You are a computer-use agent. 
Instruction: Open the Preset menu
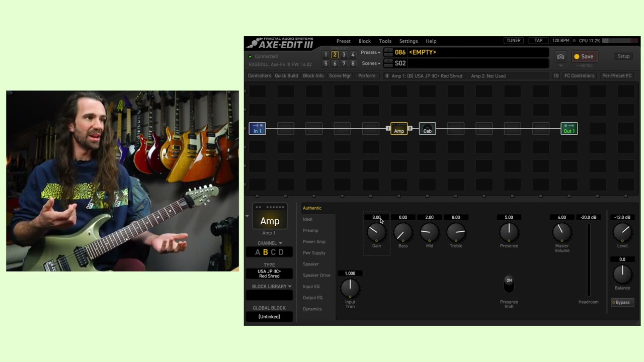[x=344, y=41]
